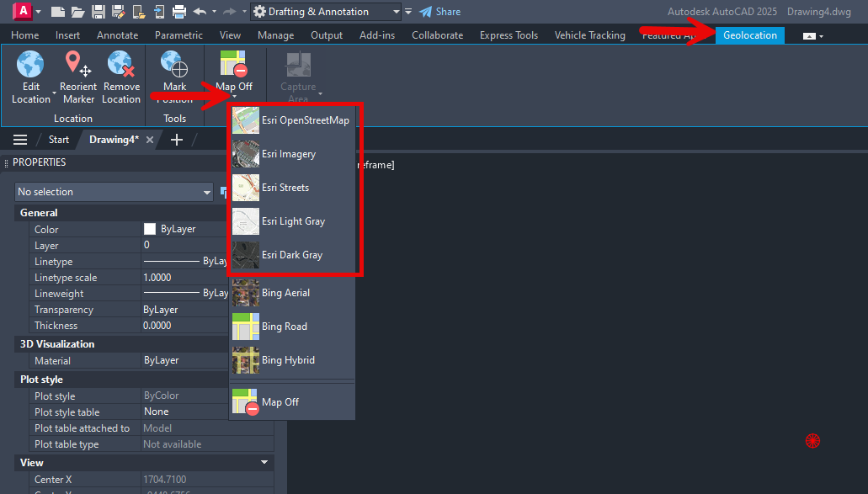868x494 pixels.
Task: Switch to the Collaborate tab
Action: coord(437,35)
